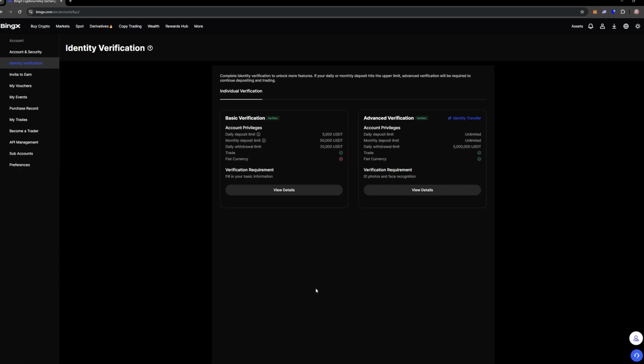Click the Daily deposit limit info icon
Screen dimensions: 644x364
(x=258, y=134)
